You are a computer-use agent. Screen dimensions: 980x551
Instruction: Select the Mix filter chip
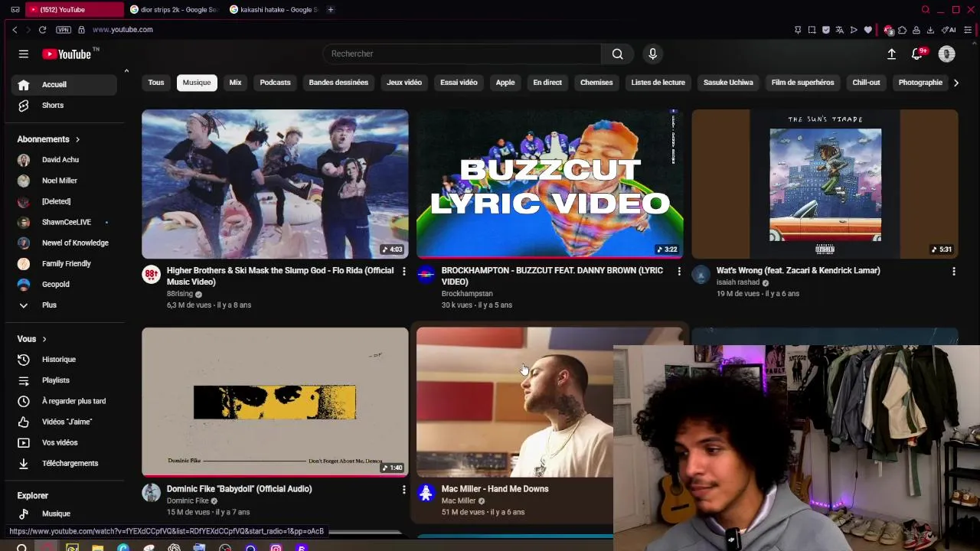[x=235, y=83]
